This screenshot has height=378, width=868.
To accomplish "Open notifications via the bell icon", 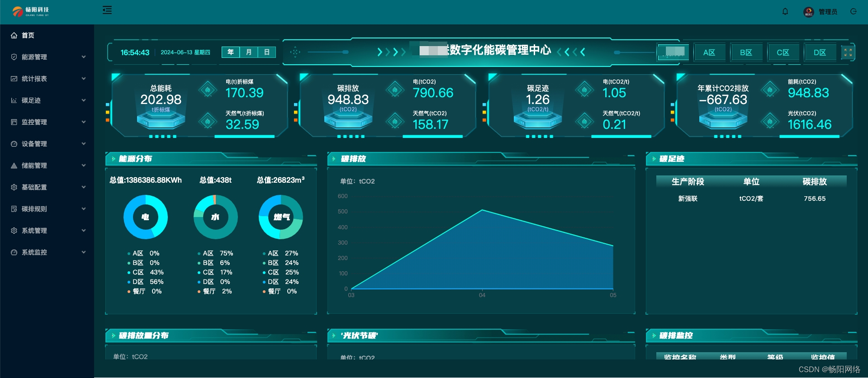I will click(x=785, y=12).
